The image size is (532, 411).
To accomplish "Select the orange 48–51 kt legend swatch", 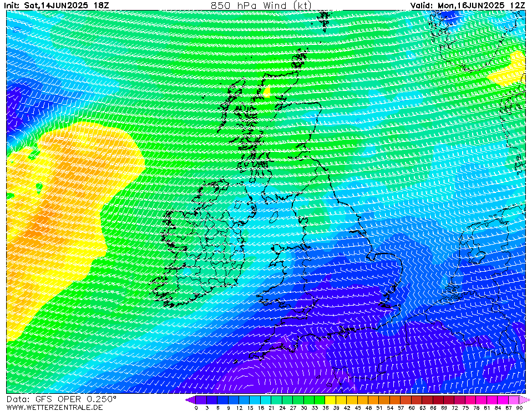I will pyautogui.click(x=373, y=400).
